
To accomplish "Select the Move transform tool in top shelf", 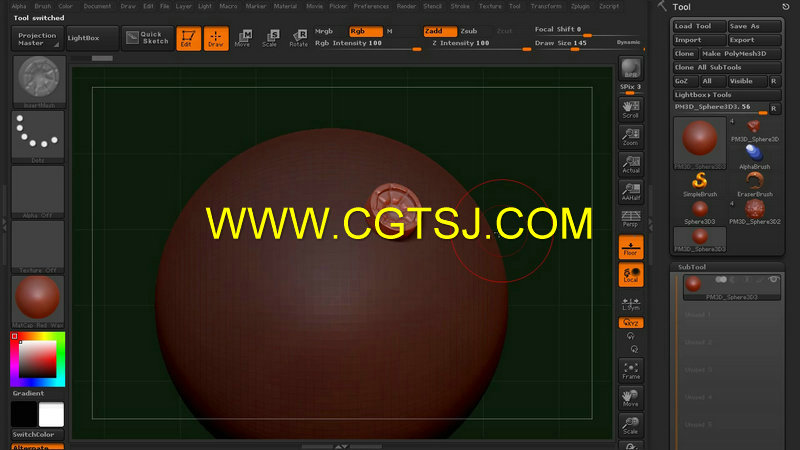I will (x=243, y=38).
